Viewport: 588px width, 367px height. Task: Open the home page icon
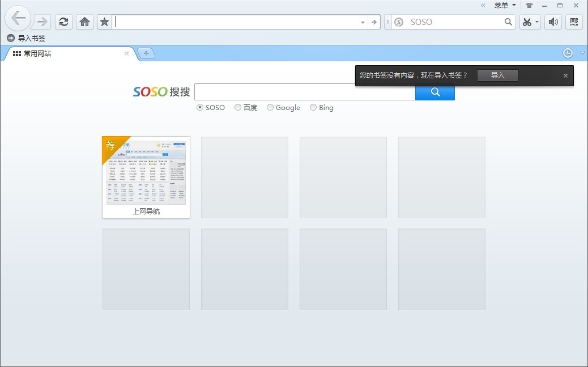point(85,22)
